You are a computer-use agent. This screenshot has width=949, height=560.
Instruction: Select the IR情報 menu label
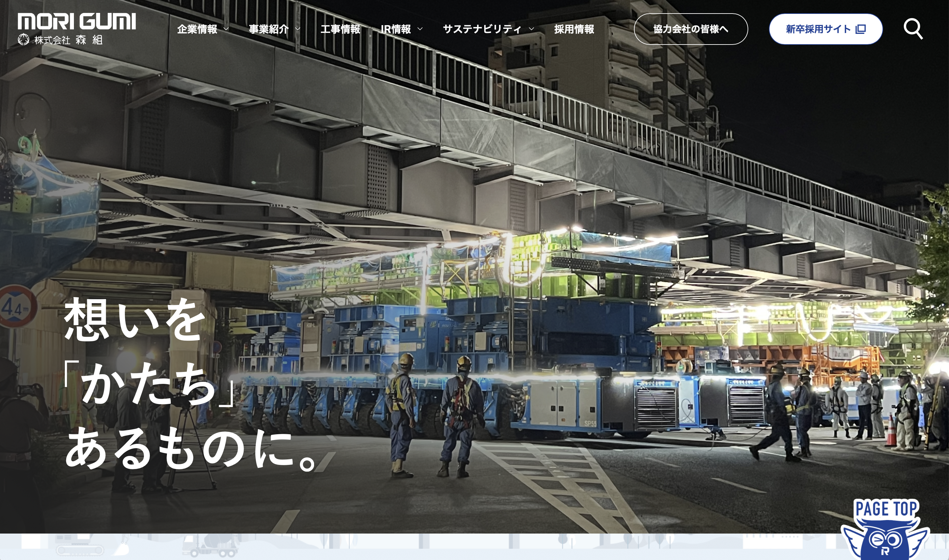[x=396, y=29]
